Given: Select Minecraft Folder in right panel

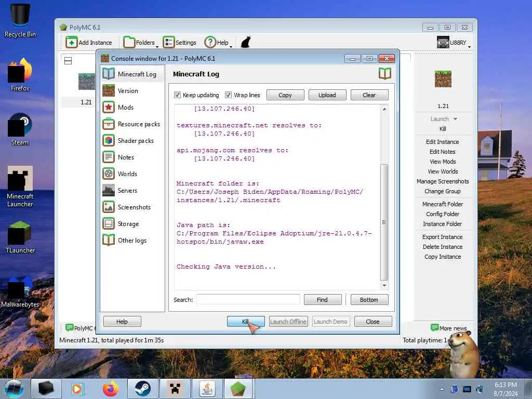Looking at the screenshot, I should point(443,204).
